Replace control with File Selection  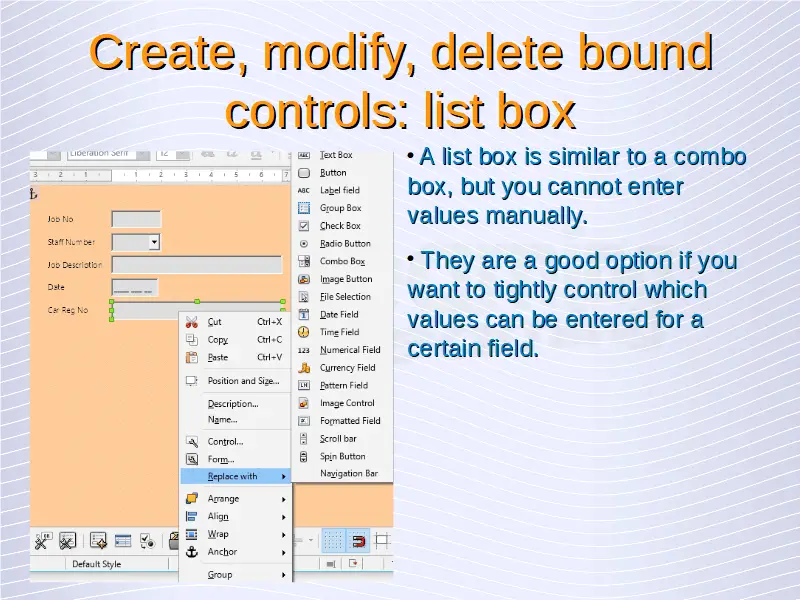(342, 296)
